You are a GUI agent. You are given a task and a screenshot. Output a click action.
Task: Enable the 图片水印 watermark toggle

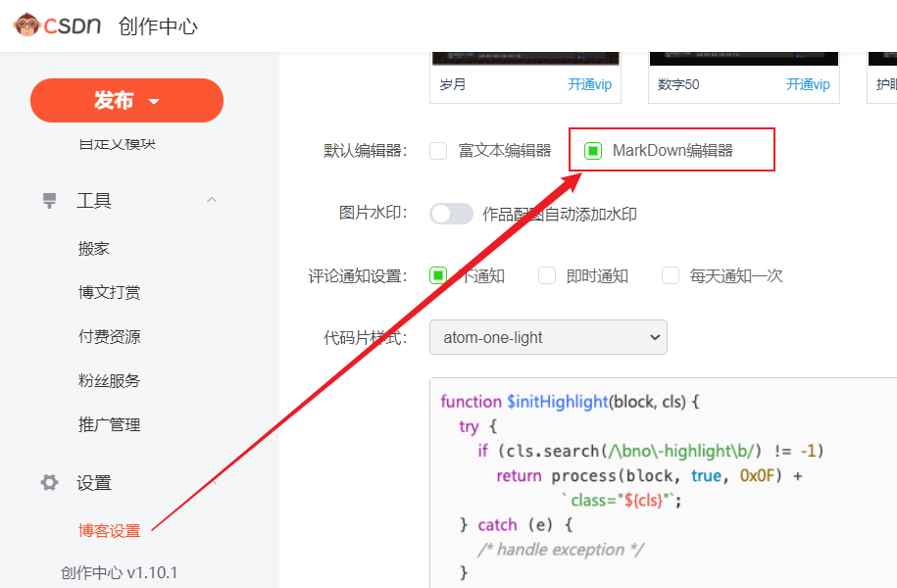pyautogui.click(x=451, y=213)
